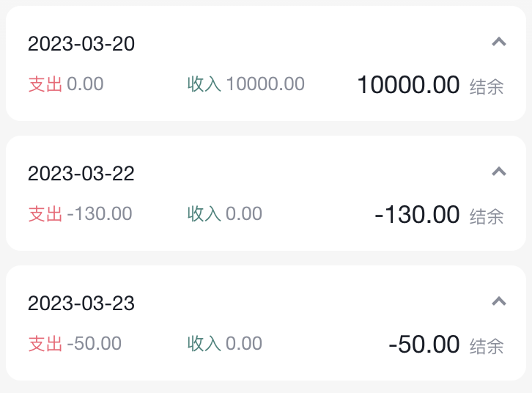Tap 支出 0.00 on March 20
The image size is (532, 393).
tap(66, 84)
